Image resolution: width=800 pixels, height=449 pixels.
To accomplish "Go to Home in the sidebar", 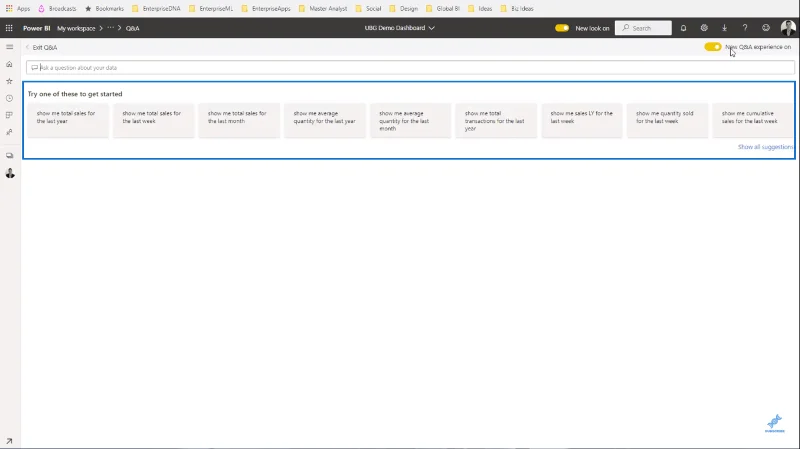I will tap(9, 64).
